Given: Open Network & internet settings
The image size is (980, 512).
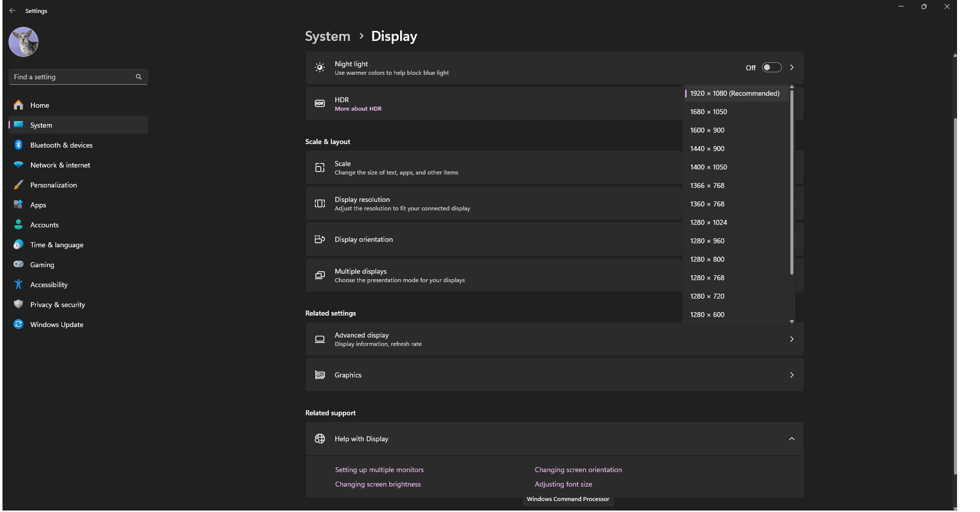Looking at the screenshot, I should 78,165.
